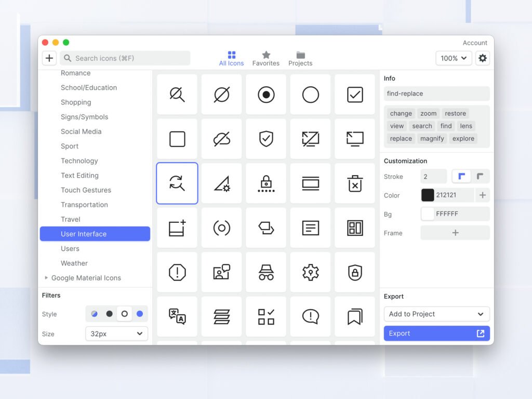Select the Transportation category
The width and height of the screenshot is (532, 399).
point(84,205)
